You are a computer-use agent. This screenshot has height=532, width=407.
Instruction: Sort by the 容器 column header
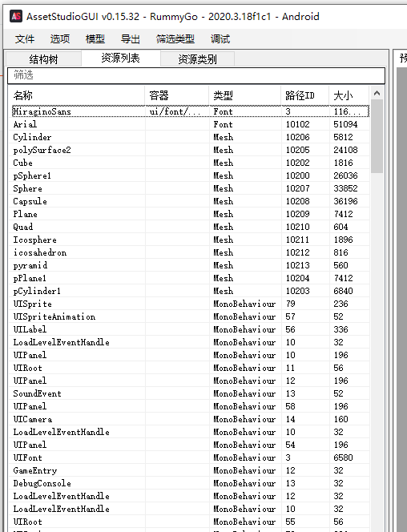(177, 95)
